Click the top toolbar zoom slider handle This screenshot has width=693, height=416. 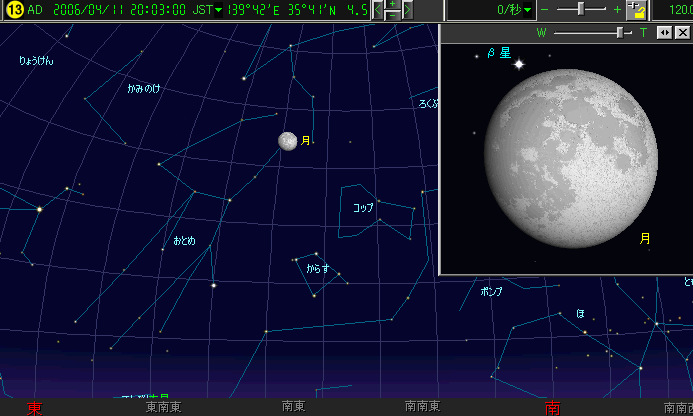click(x=581, y=9)
